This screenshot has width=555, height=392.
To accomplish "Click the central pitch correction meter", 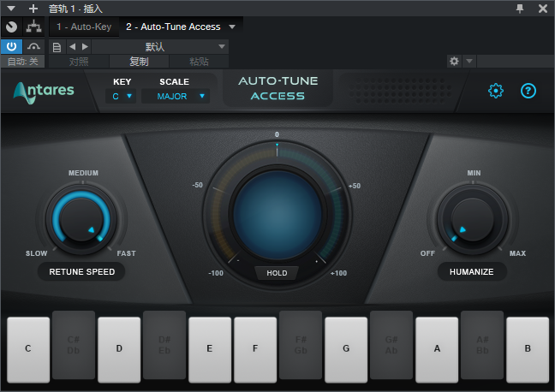I will [x=277, y=215].
